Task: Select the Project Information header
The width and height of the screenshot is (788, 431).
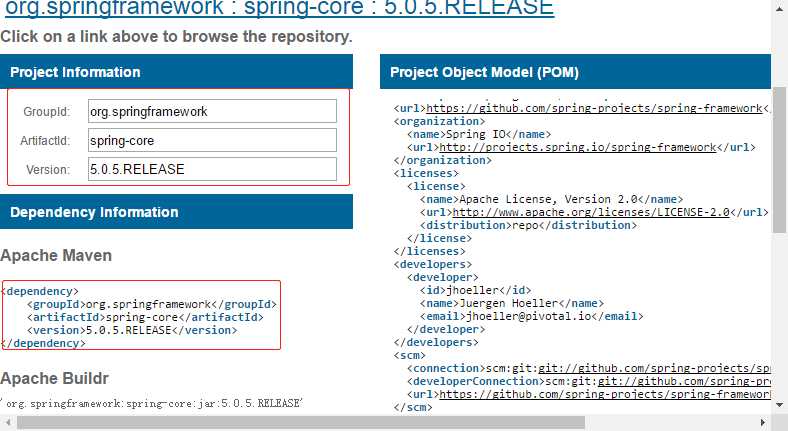Action: [176, 72]
